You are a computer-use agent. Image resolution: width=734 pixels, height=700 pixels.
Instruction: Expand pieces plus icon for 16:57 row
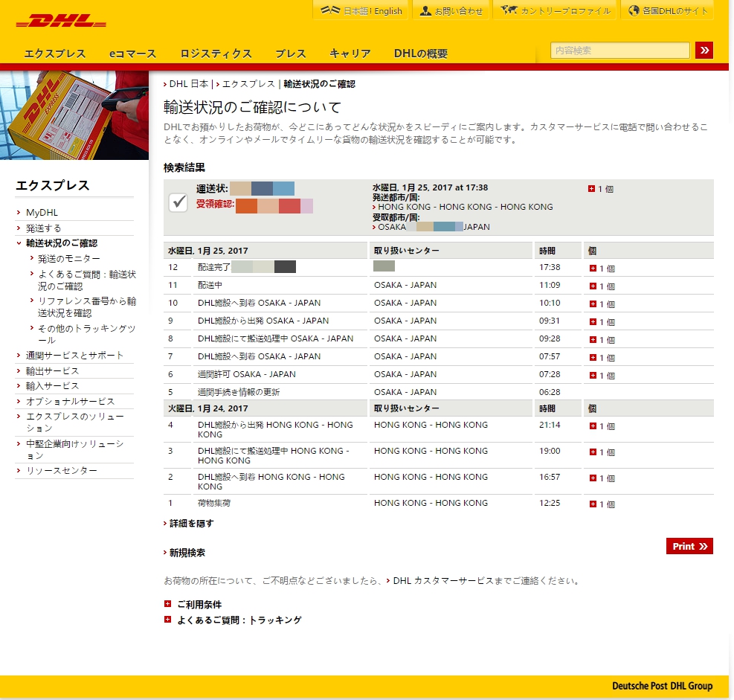[x=593, y=478]
